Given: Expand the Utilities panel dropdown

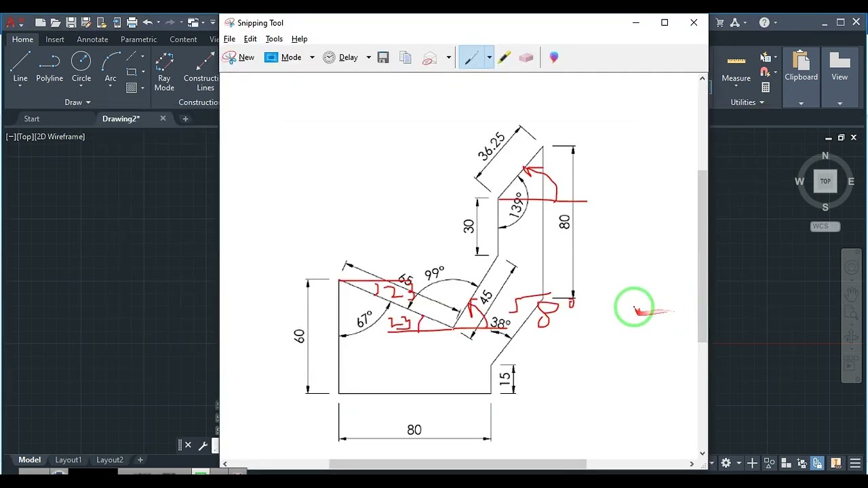Looking at the screenshot, I should [747, 102].
